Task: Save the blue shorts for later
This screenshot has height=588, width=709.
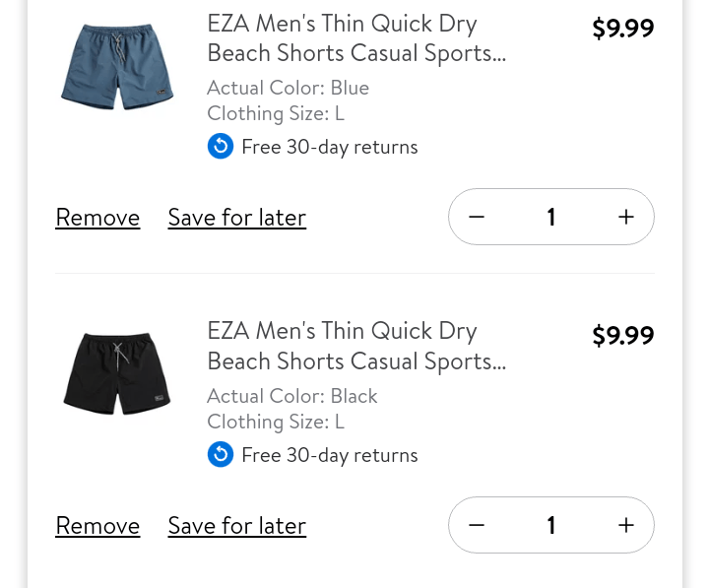Action: (236, 218)
